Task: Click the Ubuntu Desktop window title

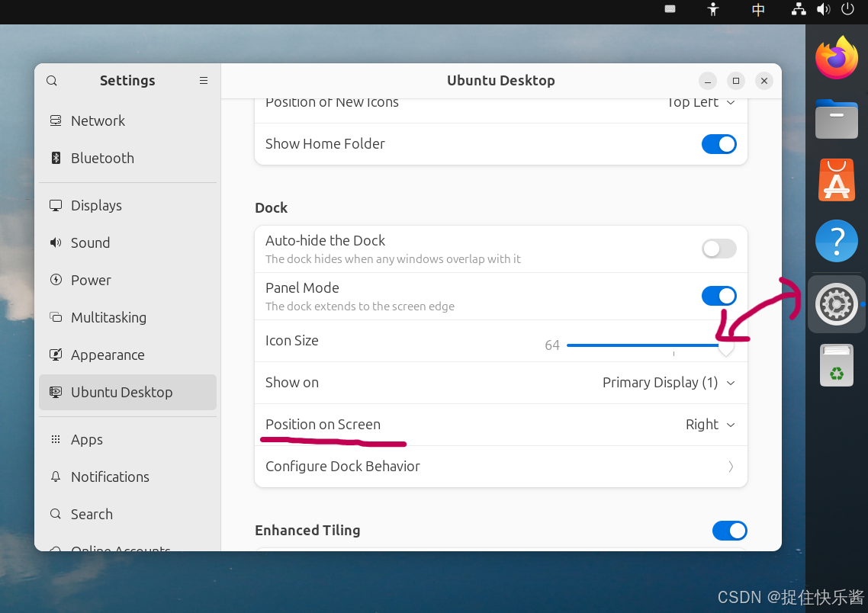Action: (x=501, y=81)
